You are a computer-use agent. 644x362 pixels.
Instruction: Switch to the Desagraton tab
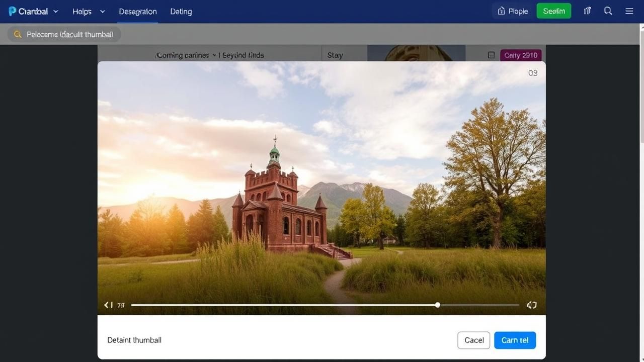[x=137, y=11]
